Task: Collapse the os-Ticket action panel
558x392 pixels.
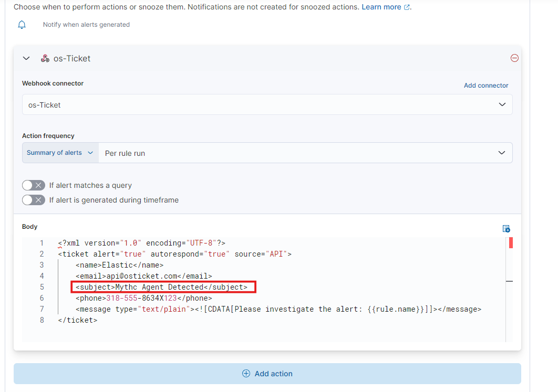Action: coord(26,58)
